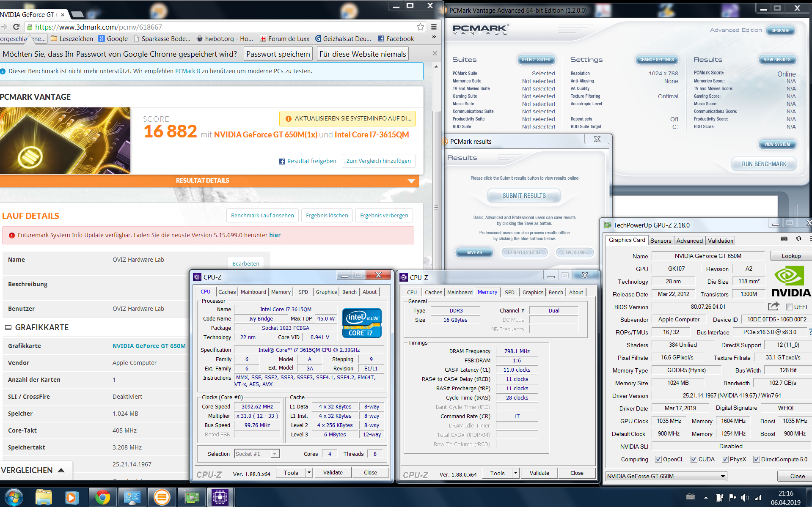Image resolution: width=812 pixels, height=507 pixels.
Task: Toggle the PhysX checkbox
Action: [725, 459]
